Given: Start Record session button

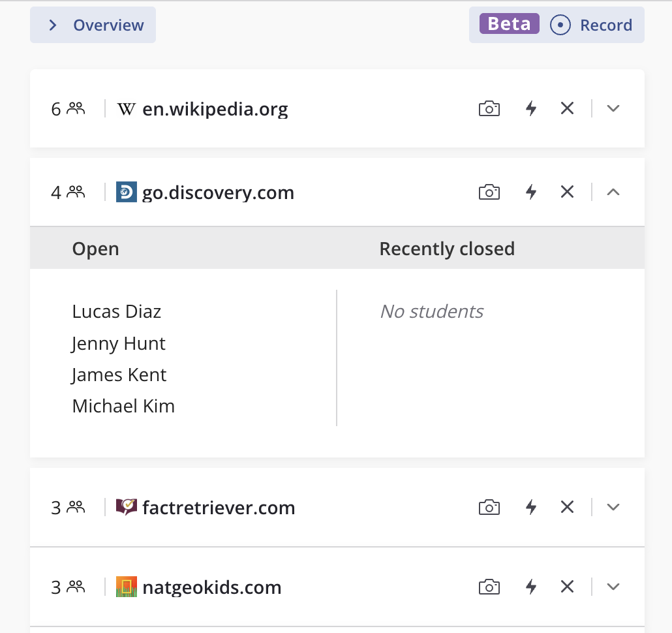Looking at the screenshot, I should (x=591, y=25).
